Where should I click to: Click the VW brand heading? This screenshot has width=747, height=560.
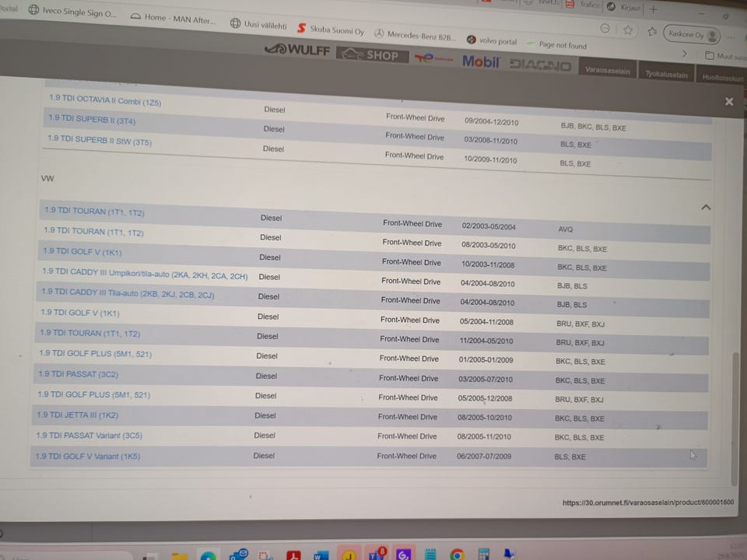coord(47,179)
